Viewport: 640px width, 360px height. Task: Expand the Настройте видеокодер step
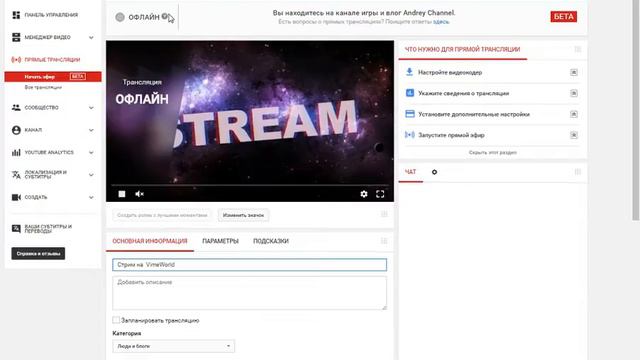point(573,72)
